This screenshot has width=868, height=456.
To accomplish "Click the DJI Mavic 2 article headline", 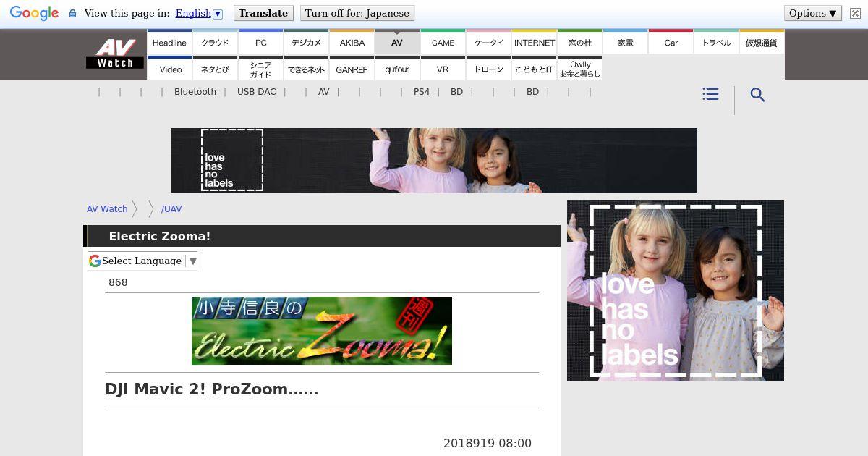I will tap(212, 389).
